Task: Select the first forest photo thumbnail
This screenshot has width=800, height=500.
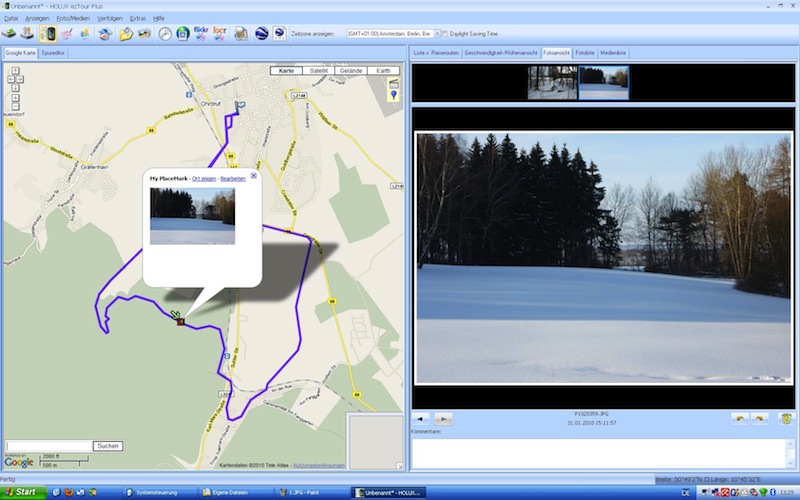Action: click(552, 83)
